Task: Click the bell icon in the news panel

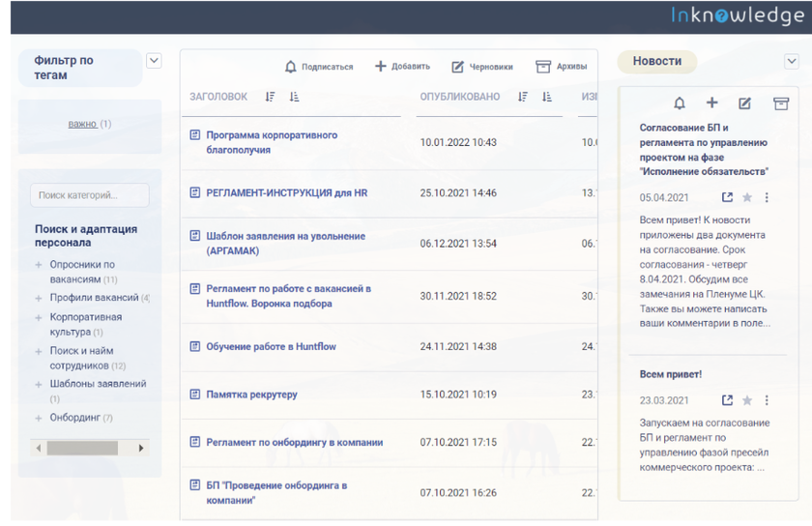Action: coord(680,103)
